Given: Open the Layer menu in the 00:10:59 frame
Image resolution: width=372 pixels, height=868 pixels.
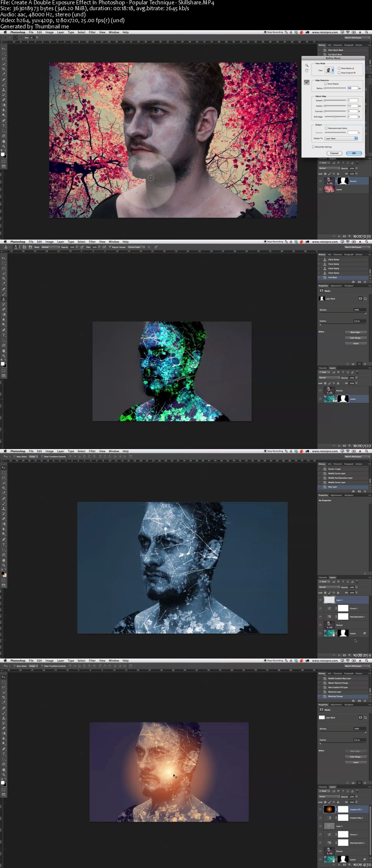Looking at the screenshot, I should coord(61,451).
